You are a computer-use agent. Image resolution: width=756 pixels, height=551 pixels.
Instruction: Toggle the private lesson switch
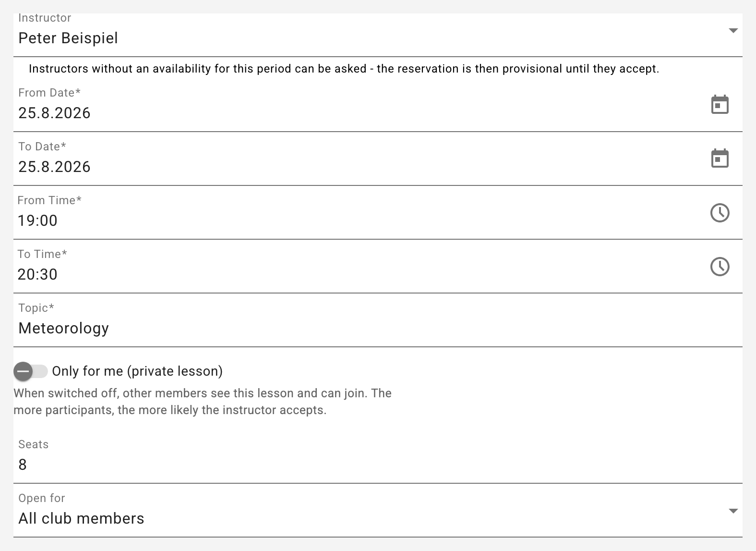pyautogui.click(x=30, y=371)
